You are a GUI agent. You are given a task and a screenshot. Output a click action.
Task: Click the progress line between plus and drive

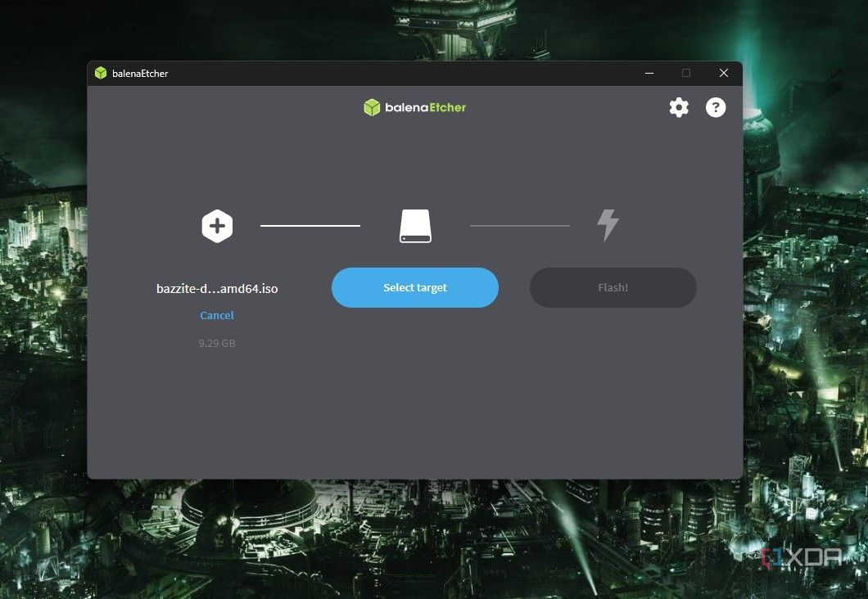click(310, 226)
